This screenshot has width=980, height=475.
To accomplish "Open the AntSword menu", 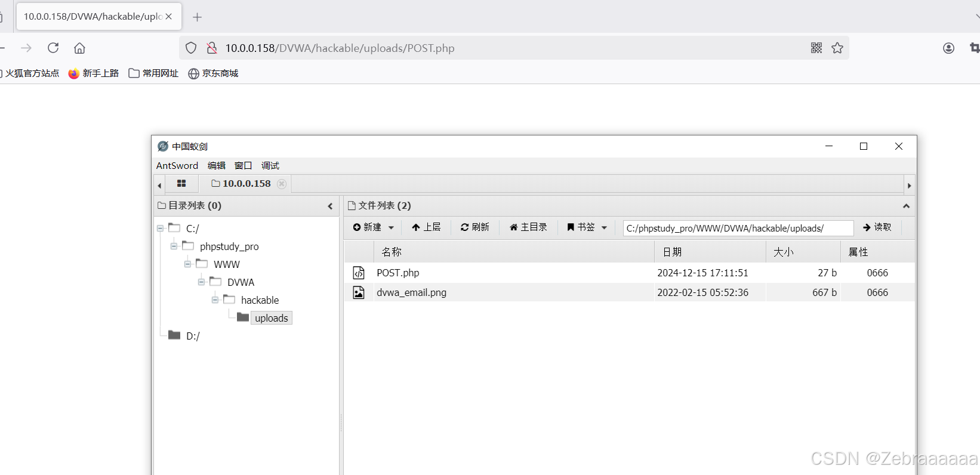I will click(177, 165).
